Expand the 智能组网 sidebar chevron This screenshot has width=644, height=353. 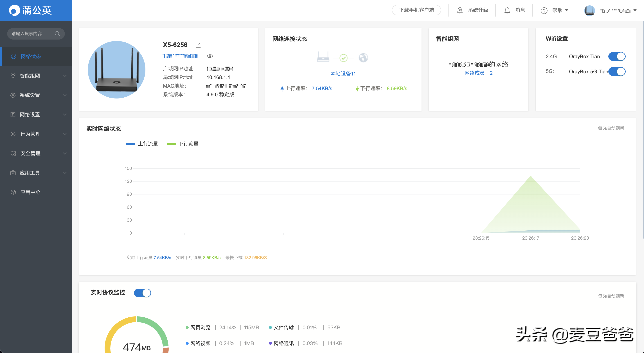[65, 76]
